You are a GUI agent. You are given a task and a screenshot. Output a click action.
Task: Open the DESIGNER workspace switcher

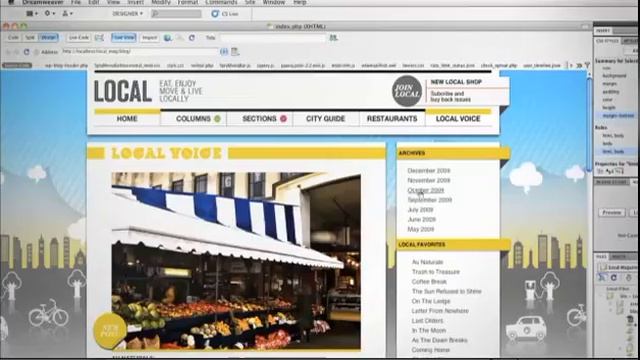(127, 13)
